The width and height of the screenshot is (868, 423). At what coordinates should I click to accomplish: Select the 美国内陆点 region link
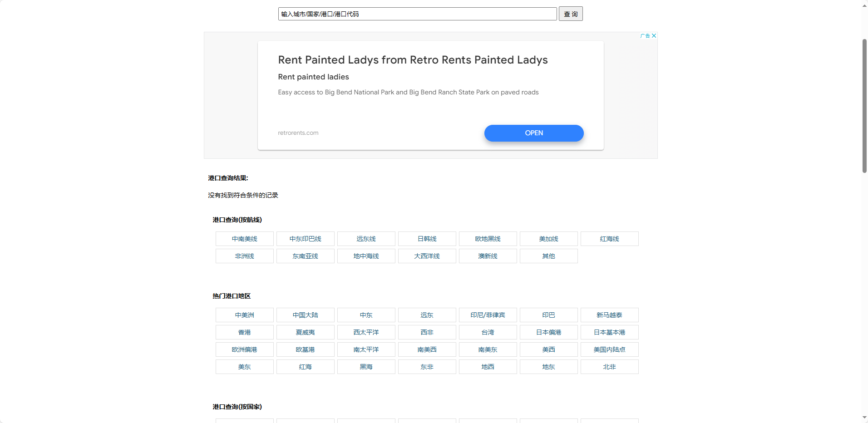610,349
